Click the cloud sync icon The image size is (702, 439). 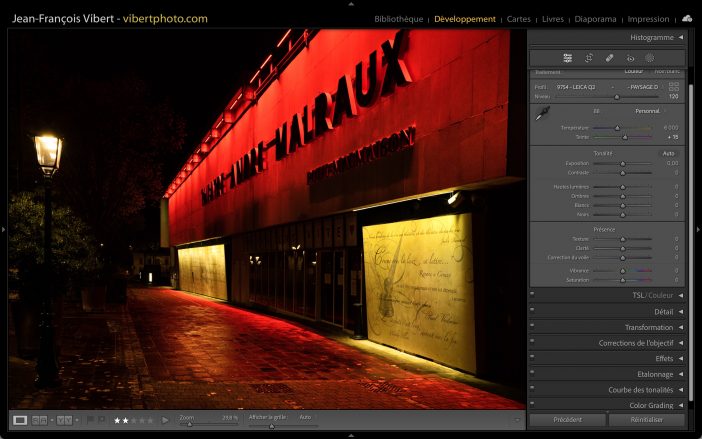[x=687, y=18]
